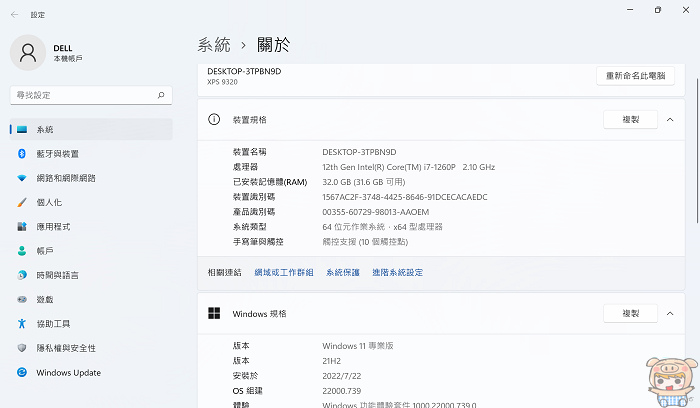Click the DELL user avatar icon
This screenshot has height=408, width=700.
click(x=28, y=53)
